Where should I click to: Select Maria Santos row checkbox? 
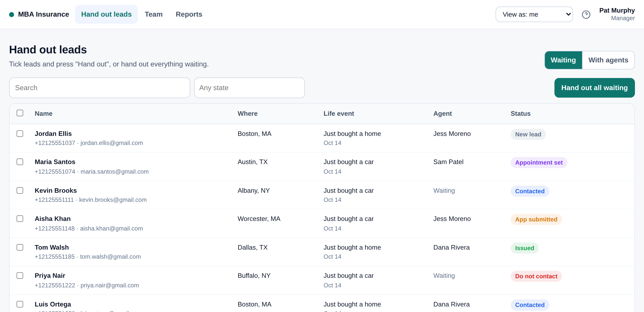point(20,162)
